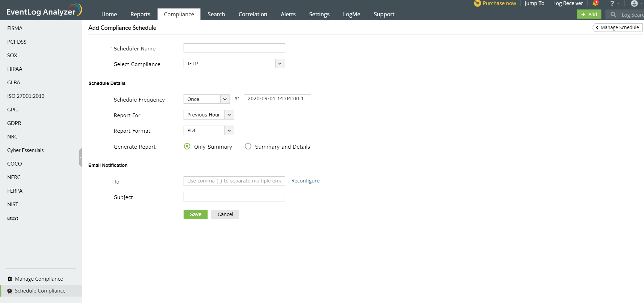Expand the Report Format dropdown
This screenshot has height=303, width=644.
[229, 130]
